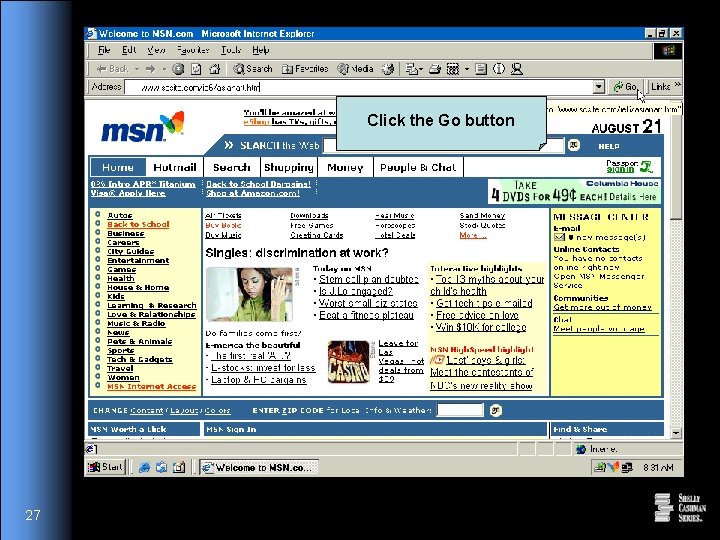This screenshot has height=540, width=720.
Task: Open the Entertainment category link
Action: [138, 260]
